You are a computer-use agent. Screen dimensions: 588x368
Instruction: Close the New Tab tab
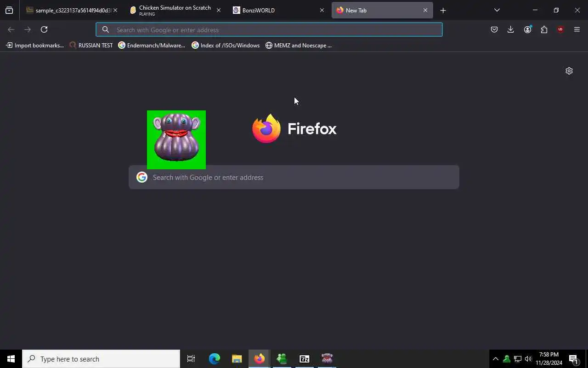[425, 10]
